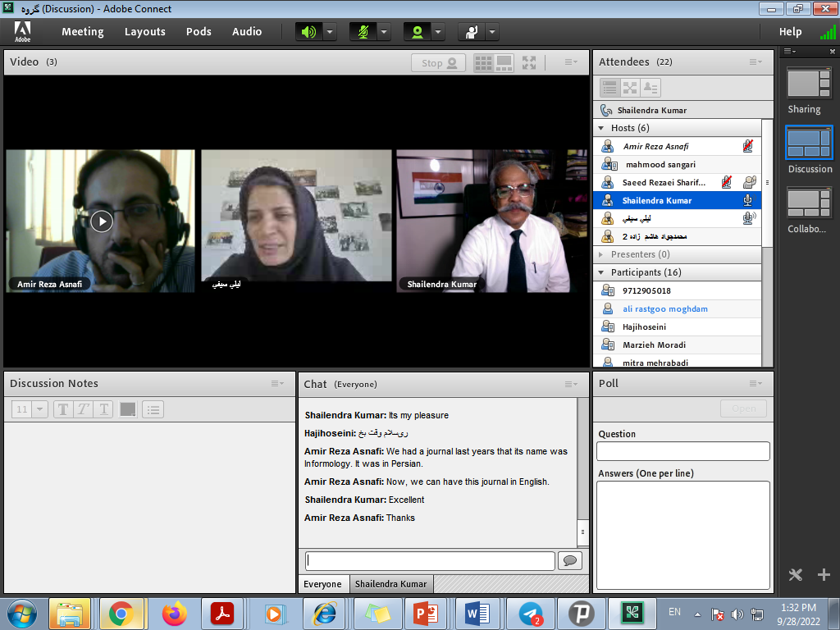Click the Stop webcam button
Screen dimensions: 840x630
click(x=438, y=63)
